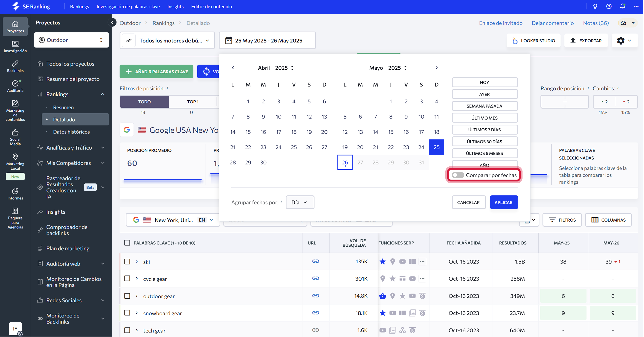Click the star SERP feature for ski

pyautogui.click(x=382, y=262)
